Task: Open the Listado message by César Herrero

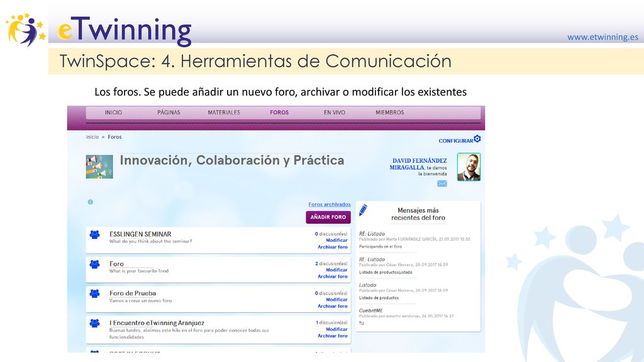Action: 367,285
